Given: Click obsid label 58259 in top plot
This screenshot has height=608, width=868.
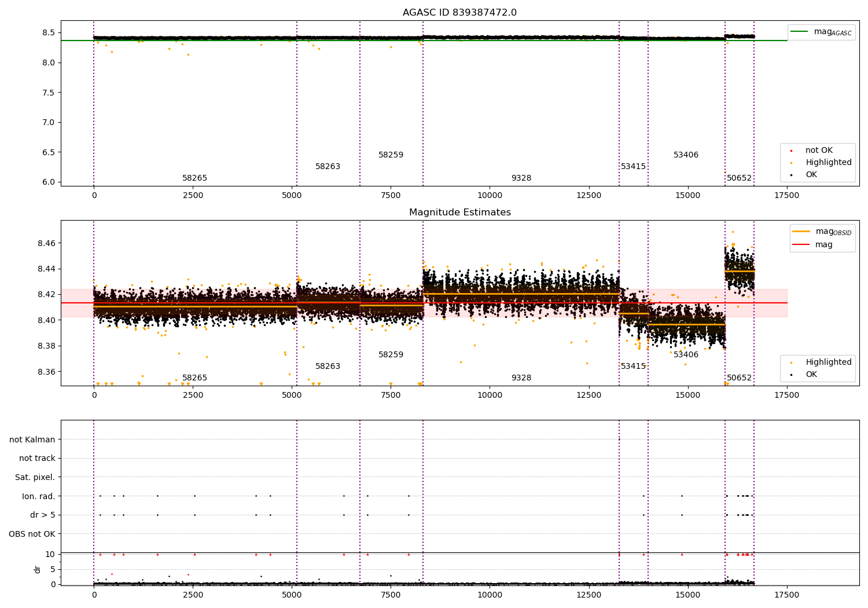Looking at the screenshot, I should pyautogui.click(x=391, y=155).
